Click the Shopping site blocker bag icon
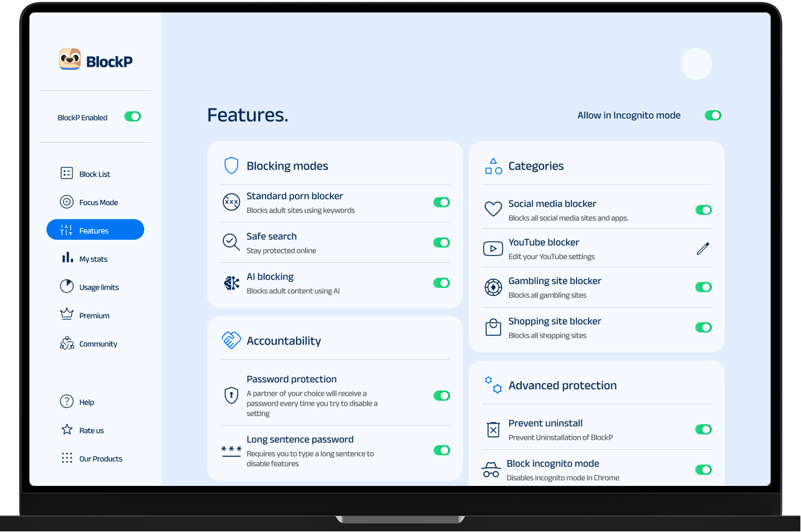The width and height of the screenshot is (801, 532). (x=493, y=327)
